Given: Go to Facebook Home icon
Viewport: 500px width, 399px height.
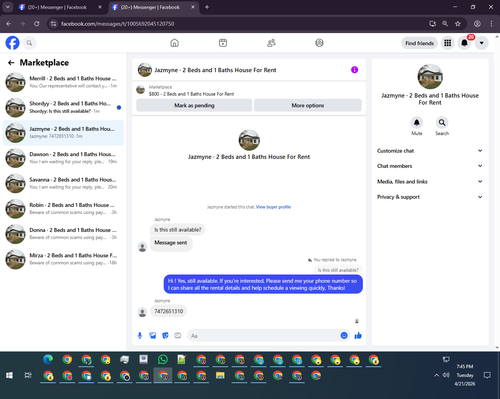Looking at the screenshot, I should pyautogui.click(x=174, y=43).
